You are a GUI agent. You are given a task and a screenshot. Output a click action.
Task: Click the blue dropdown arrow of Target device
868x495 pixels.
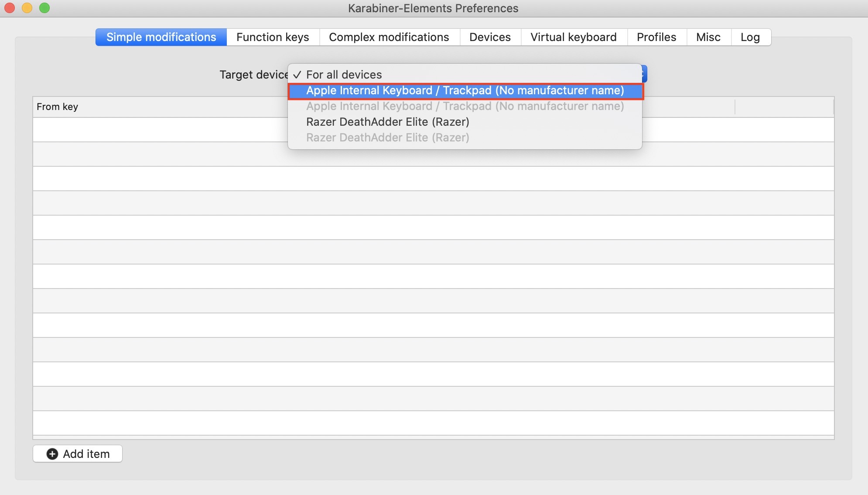tap(644, 74)
